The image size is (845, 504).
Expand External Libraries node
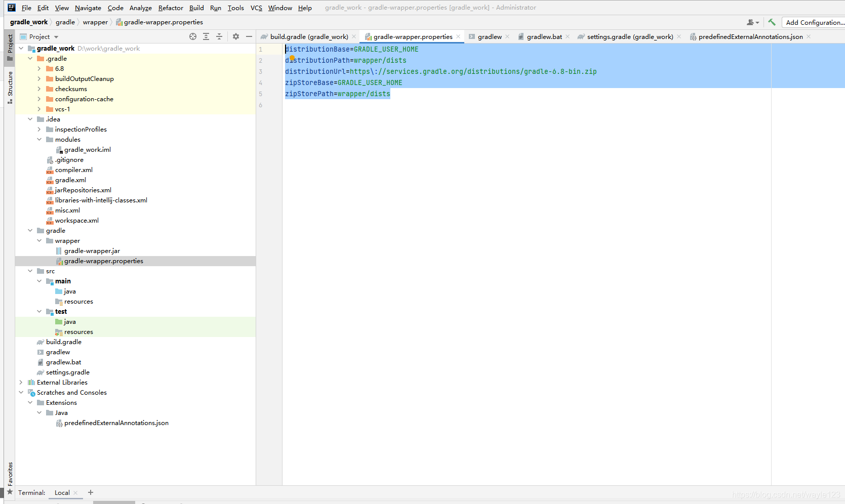(x=21, y=383)
